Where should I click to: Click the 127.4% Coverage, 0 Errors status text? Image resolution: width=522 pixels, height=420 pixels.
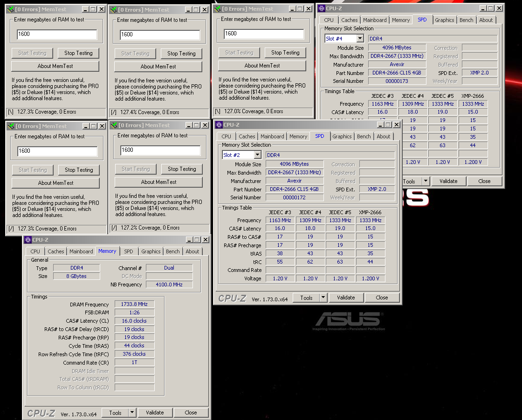point(150,112)
